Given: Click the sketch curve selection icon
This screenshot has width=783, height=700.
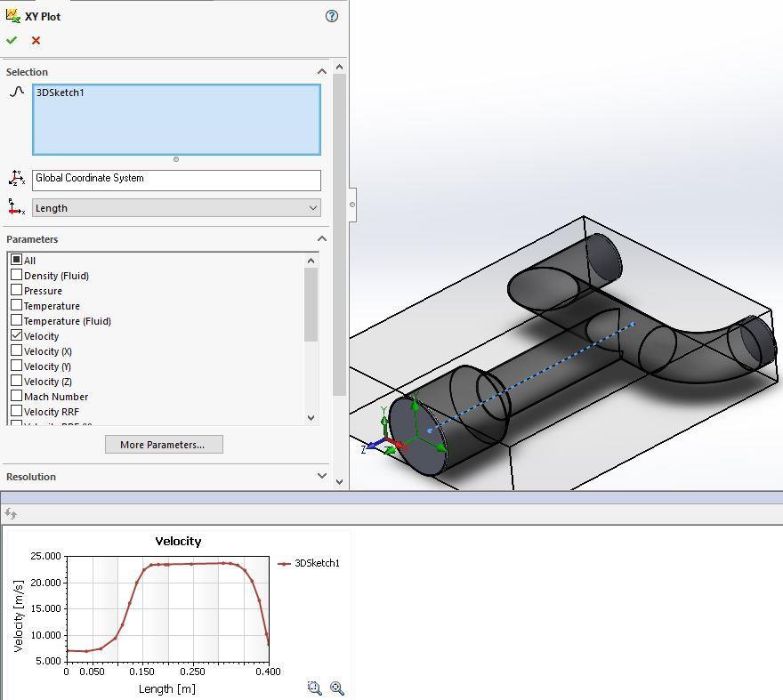Looking at the screenshot, I should point(17,92).
